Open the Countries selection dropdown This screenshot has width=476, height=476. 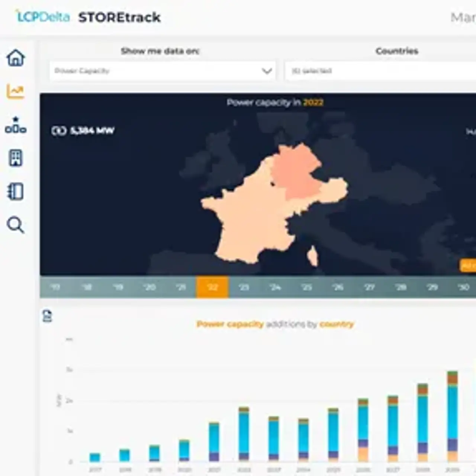click(x=380, y=71)
